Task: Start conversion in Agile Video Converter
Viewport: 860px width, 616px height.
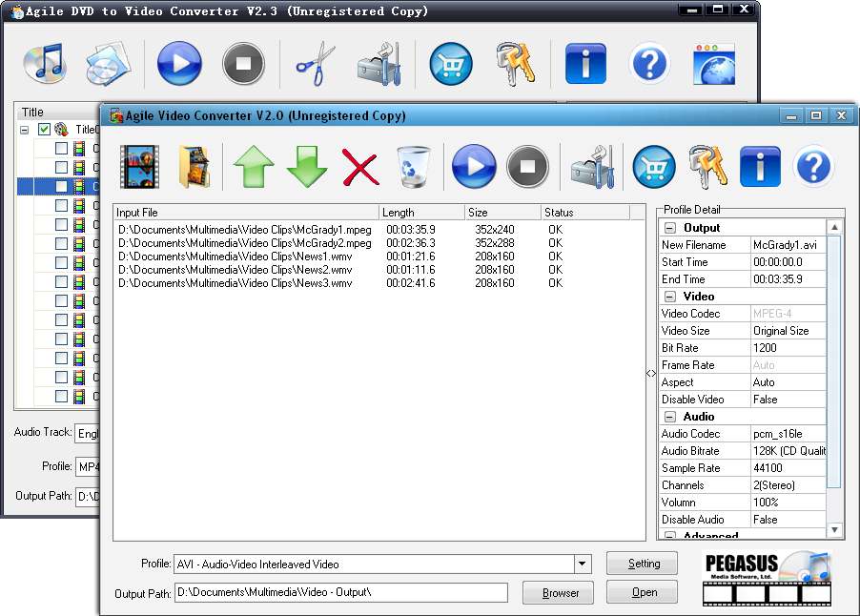Action: click(474, 166)
